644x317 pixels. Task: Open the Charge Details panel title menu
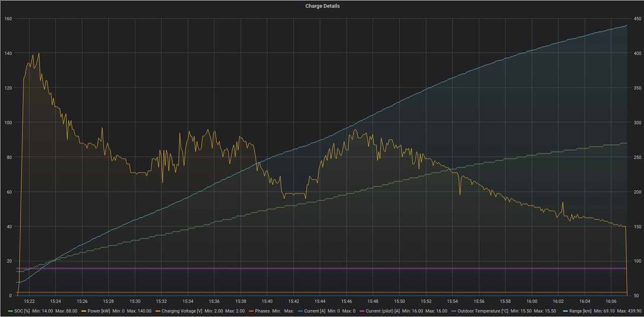click(x=322, y=6)
